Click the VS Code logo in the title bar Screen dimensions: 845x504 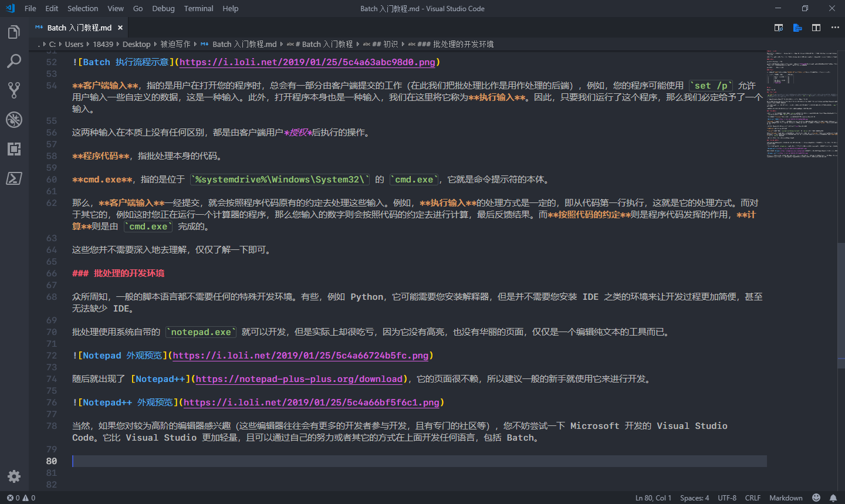[x=10, y=8]
